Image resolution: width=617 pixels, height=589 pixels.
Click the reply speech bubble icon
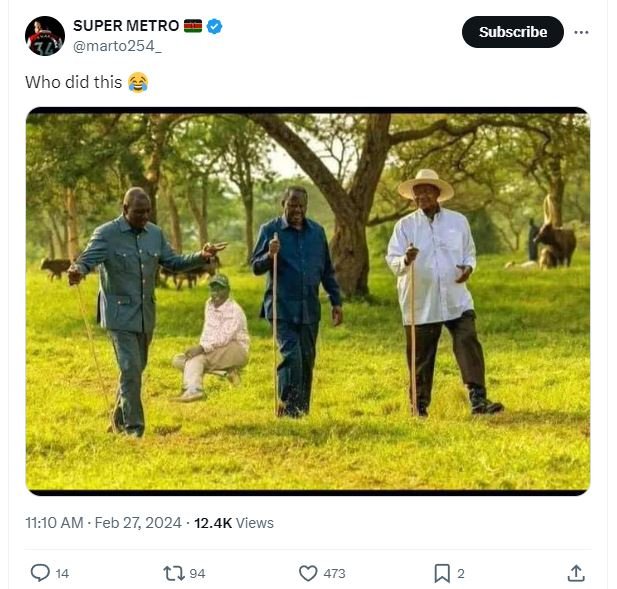[40, 573]
